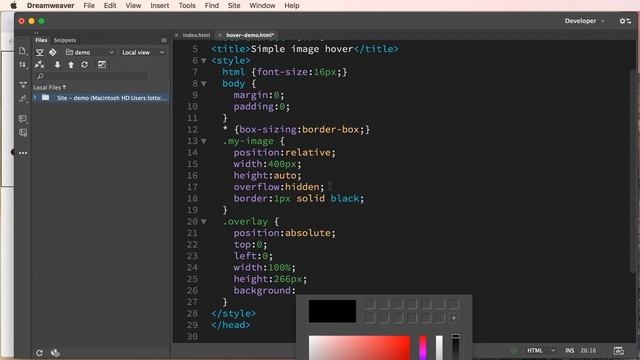The image size is (640, 360).
Task: Open the sidebar more tools ellipsis
Action: point(23,153)
